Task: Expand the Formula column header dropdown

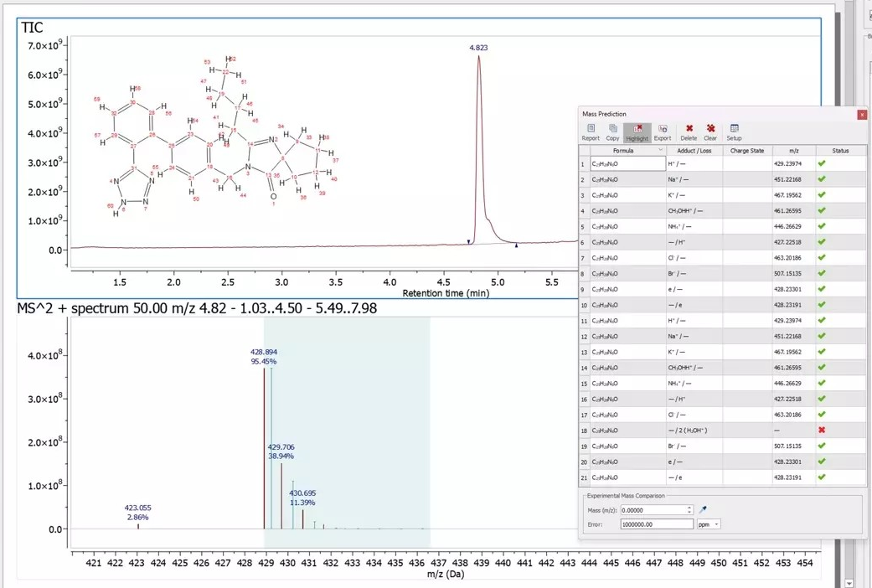Action: pyautogui.click(x=661, y=151)
